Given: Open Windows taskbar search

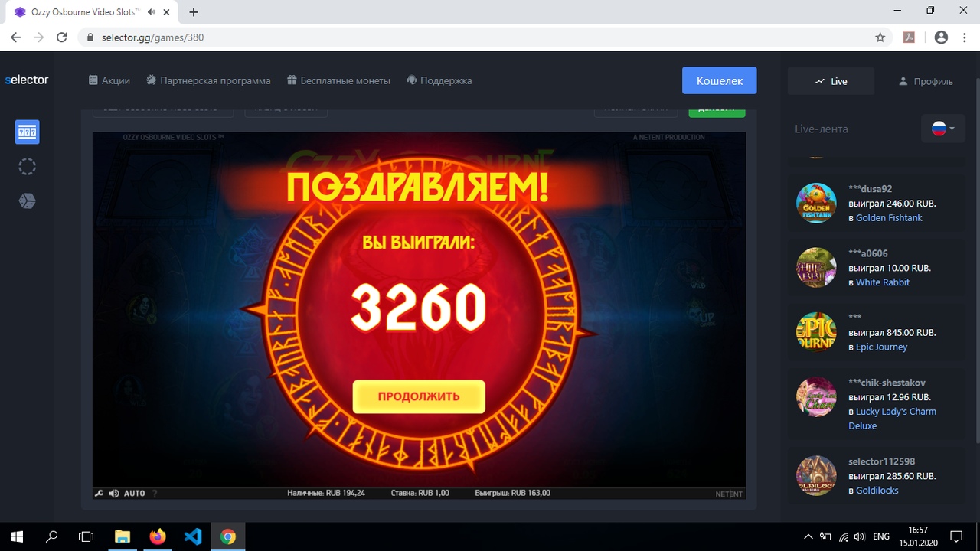Looking at the screenshot, I should [52, 536].
